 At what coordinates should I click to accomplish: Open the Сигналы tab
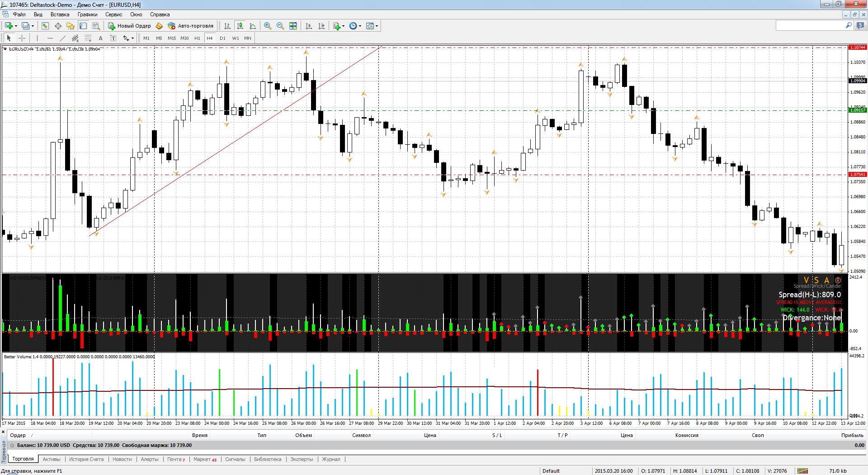(235, 459)
